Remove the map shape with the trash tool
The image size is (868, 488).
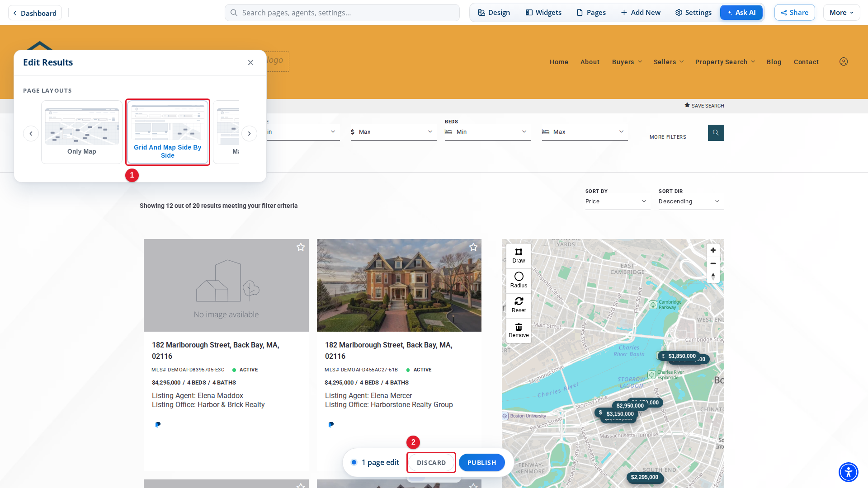coord(519,330)
